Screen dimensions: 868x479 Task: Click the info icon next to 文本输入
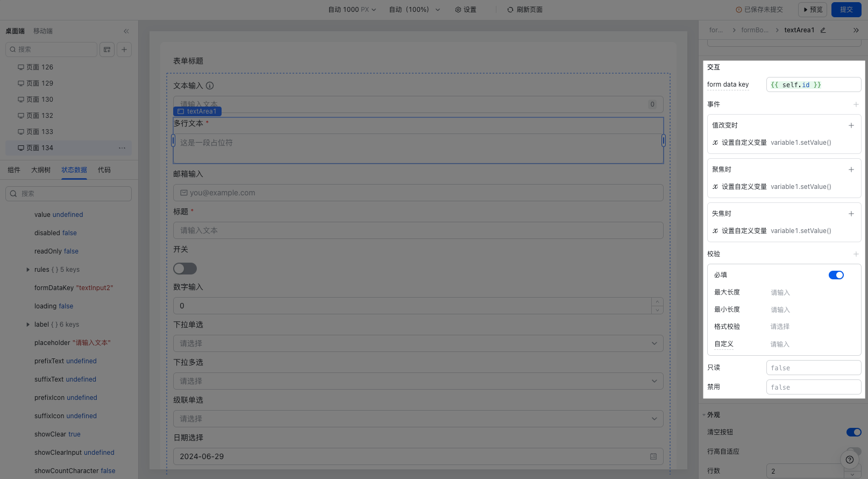click(x=210, y=86)
